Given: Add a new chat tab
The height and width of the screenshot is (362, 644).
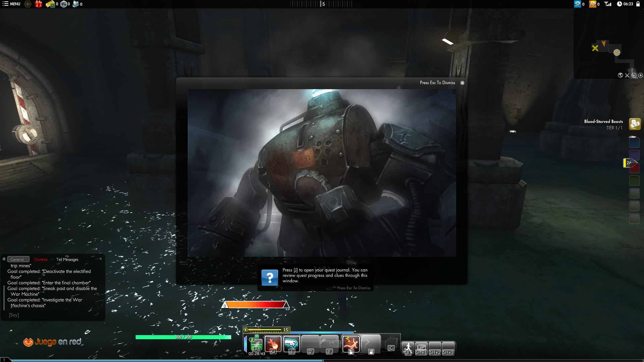Looking at the screenshot, I should click(100, 259).
